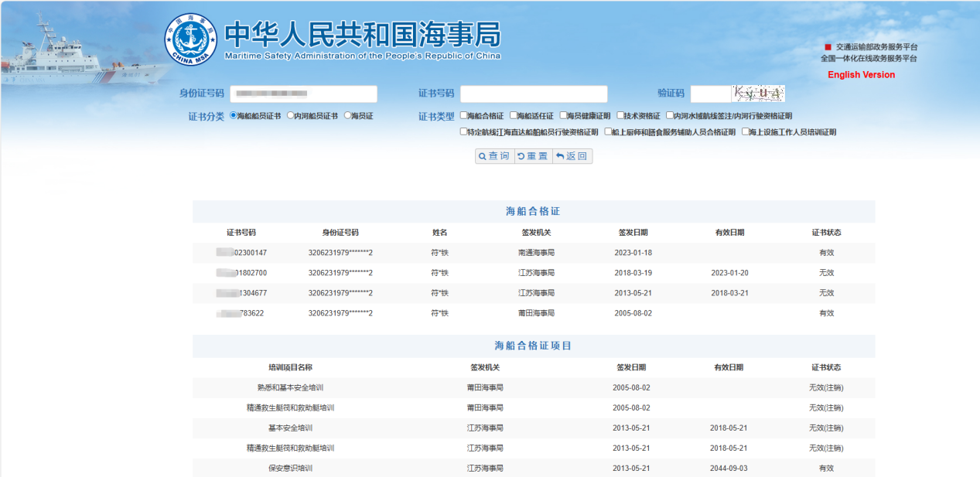
Task: Tick the 海船适任证 checkbox
Action: (x=513, y=116)
